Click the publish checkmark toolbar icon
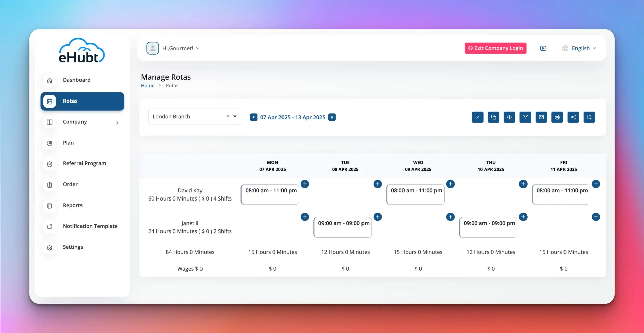The height and width of the screenshot is (333, 644). 477,117
